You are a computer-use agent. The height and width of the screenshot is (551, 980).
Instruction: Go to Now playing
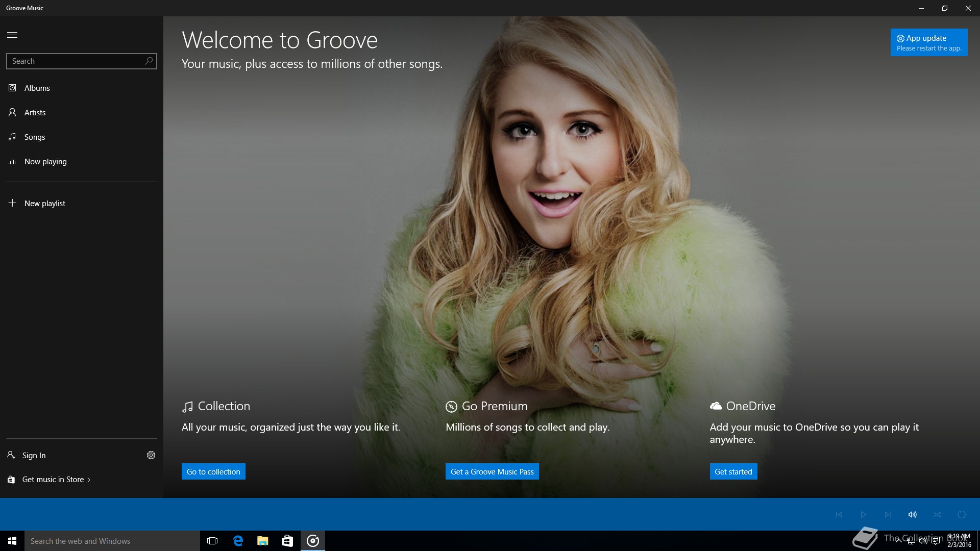pyautogui.click(x=82, y=161)
